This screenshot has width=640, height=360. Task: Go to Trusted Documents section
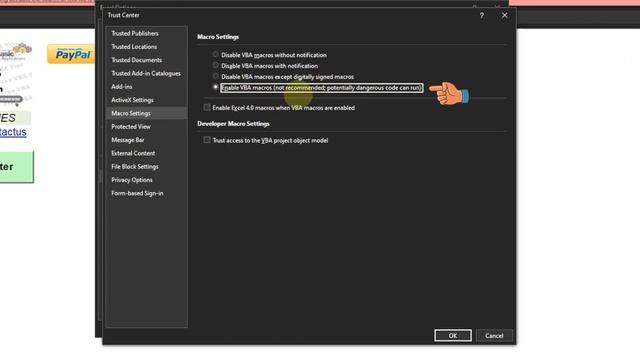pos(147,60)
